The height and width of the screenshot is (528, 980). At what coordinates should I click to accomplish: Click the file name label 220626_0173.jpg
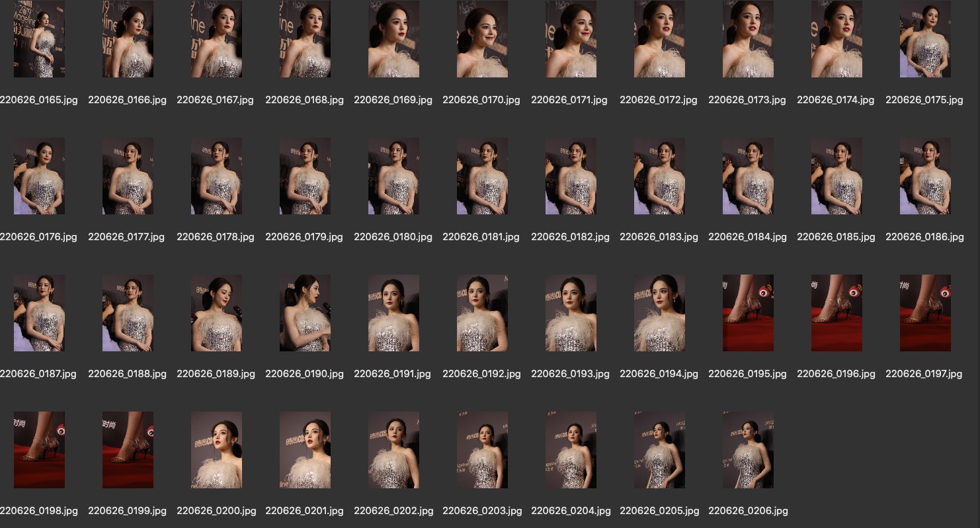(x=747, y=100)
